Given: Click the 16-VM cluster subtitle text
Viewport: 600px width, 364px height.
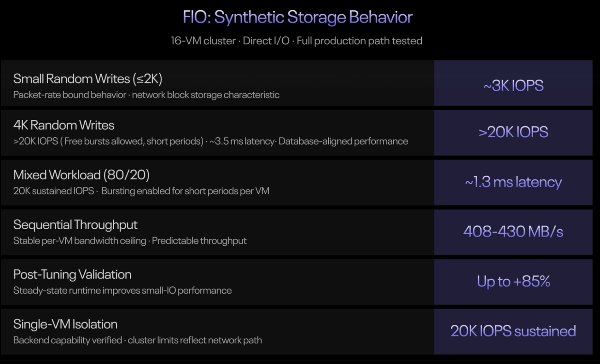Looking at the screenshot, I should pos(296,41).
